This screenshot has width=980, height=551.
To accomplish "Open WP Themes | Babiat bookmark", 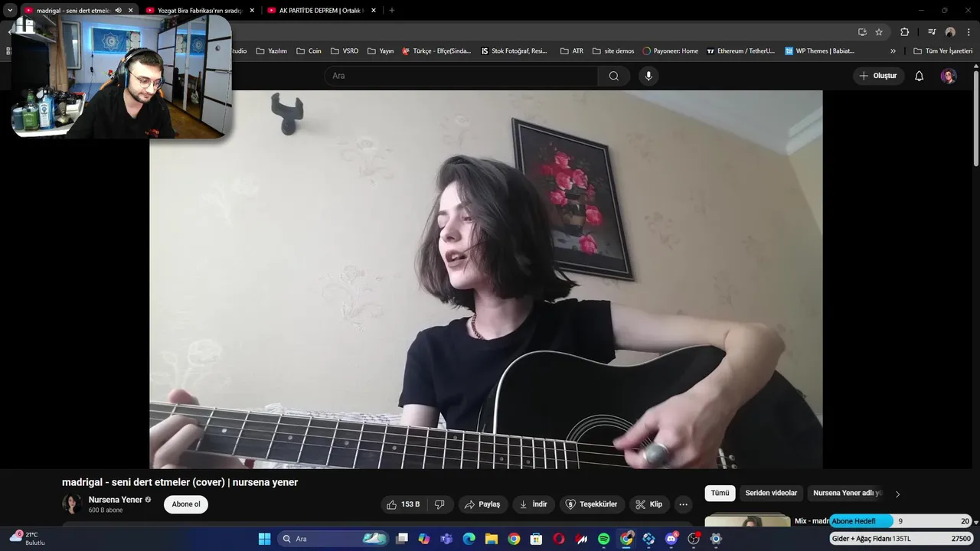I will coord(819,51).
